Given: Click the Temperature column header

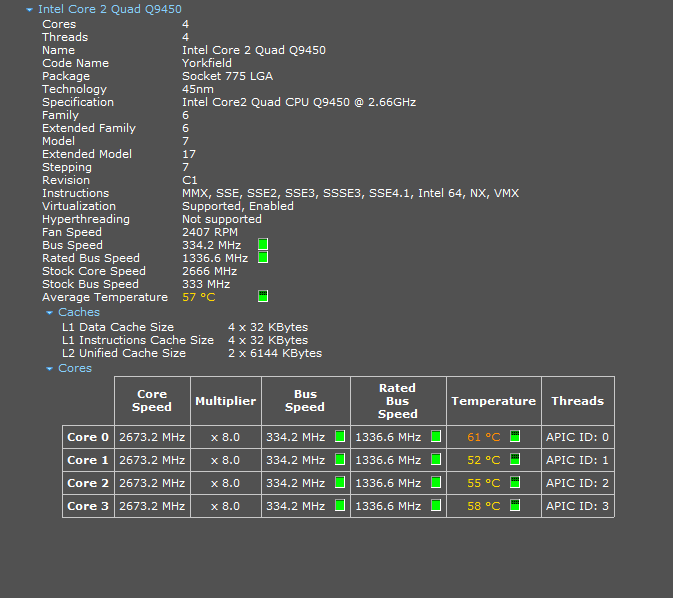Looking at the screenshot, I should [x=494, y=401].
